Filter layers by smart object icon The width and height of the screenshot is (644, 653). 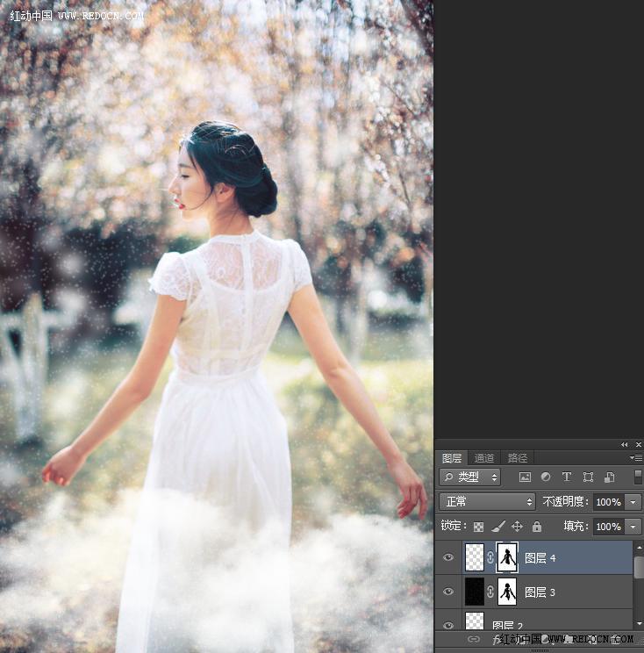pos(609,477)
